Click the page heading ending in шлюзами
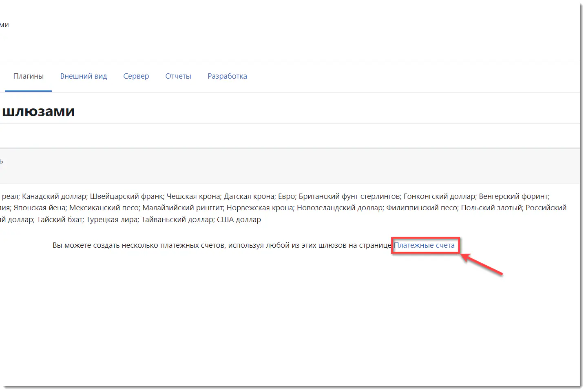586x392 pixels. (38, 111)
